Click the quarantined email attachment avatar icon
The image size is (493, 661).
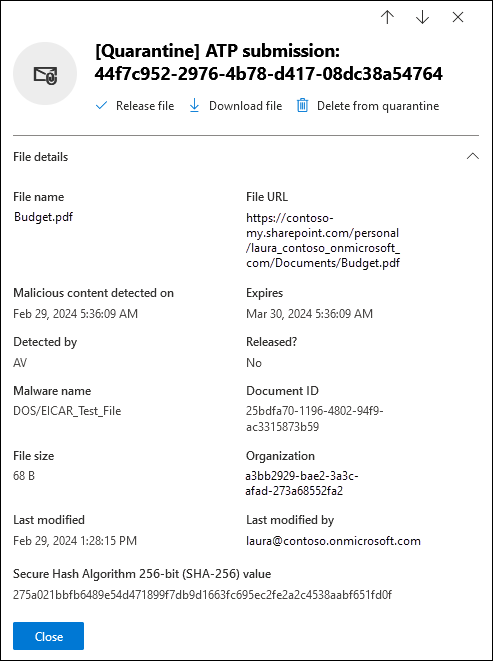(45, 74)
